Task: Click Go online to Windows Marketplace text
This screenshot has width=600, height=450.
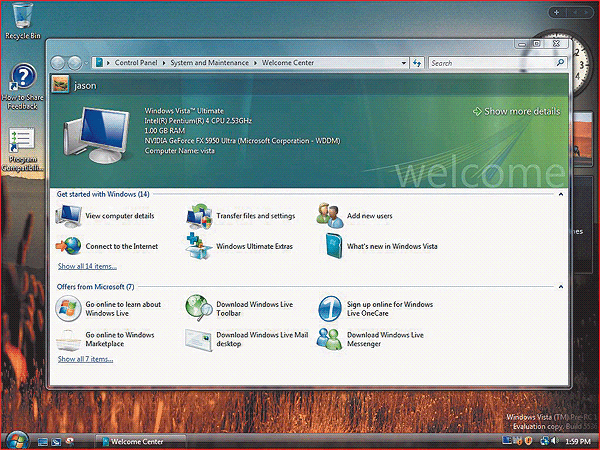Action: 120,339
